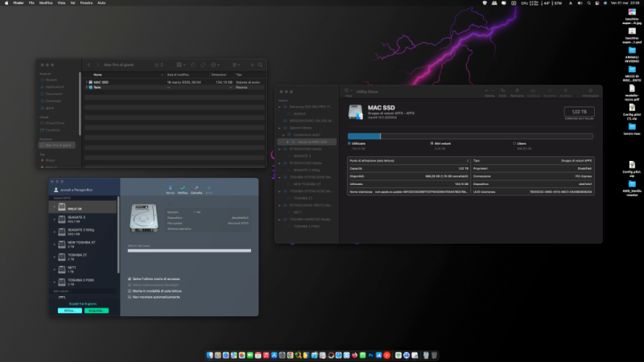Open the Finder icon in the Dock
Image resolution: width=644 pixels, height=362 pixels.
coord(210,356)
